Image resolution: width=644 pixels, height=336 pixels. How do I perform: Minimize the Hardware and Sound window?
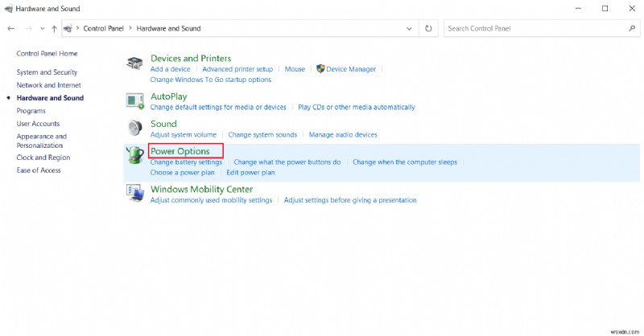(578, 9)
